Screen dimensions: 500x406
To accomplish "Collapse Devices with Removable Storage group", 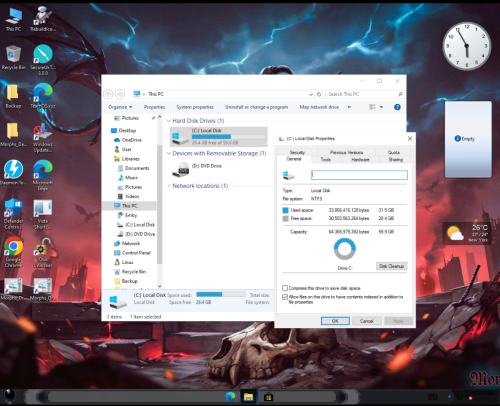I will [x=169, y=153].
